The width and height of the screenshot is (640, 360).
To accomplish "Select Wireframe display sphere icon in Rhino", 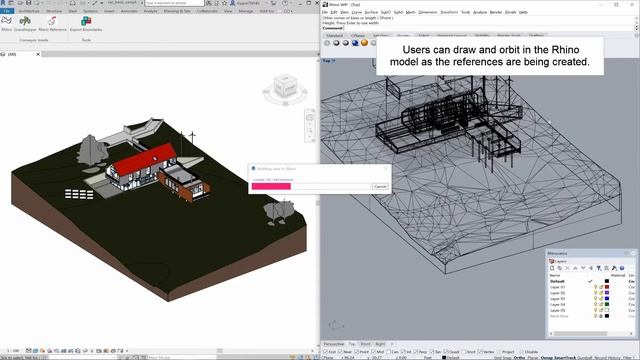I will coord(327,43).
